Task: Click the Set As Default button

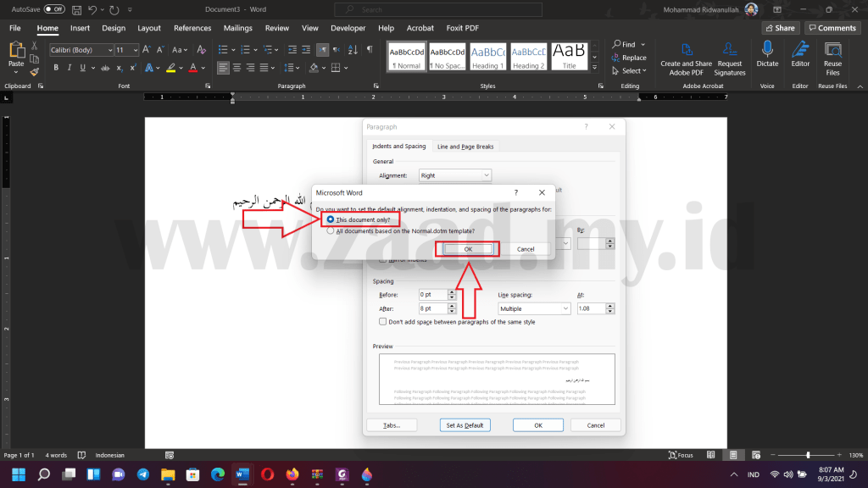Action: click(465, 425)
